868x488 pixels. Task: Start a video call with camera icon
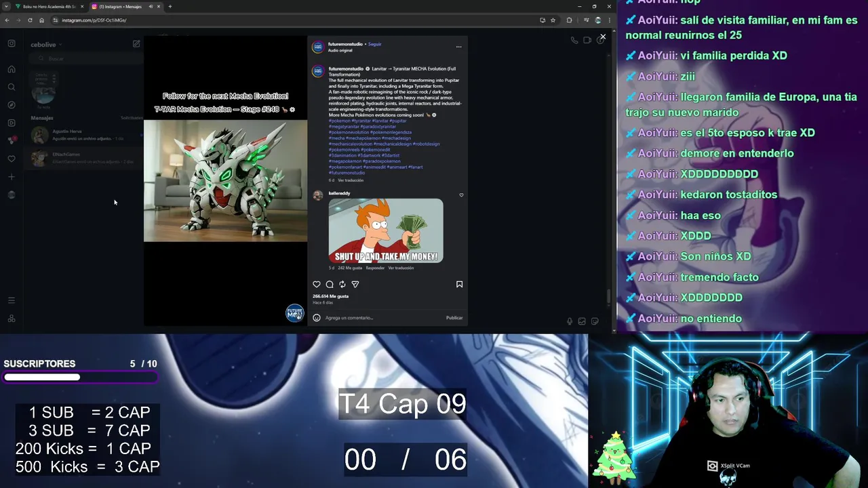click(x=587, y=41)
